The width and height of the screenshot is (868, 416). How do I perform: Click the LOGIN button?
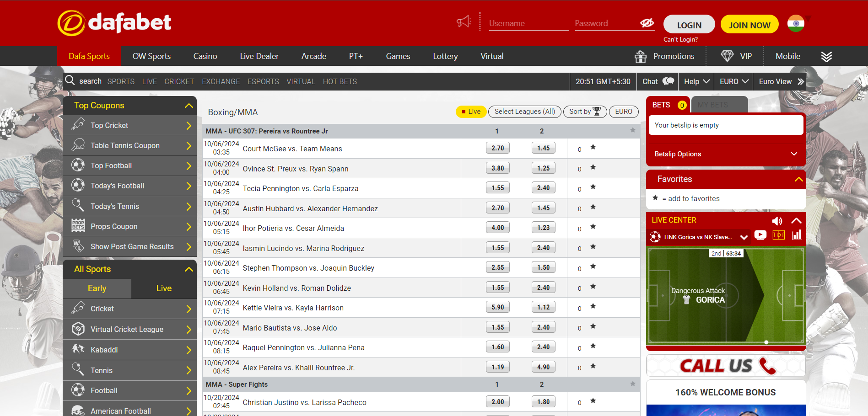click(x=689, y=25)
